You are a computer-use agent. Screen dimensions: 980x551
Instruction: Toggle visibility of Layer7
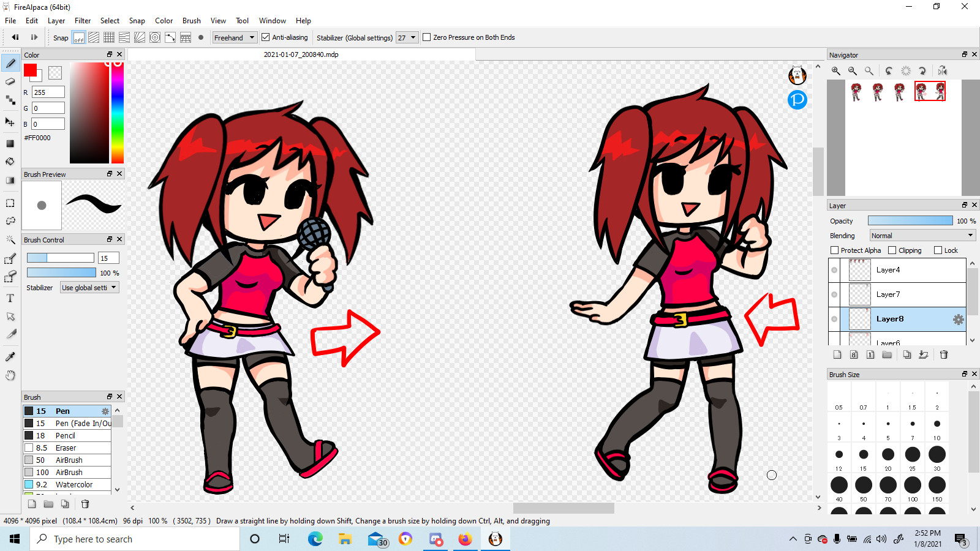834,294
